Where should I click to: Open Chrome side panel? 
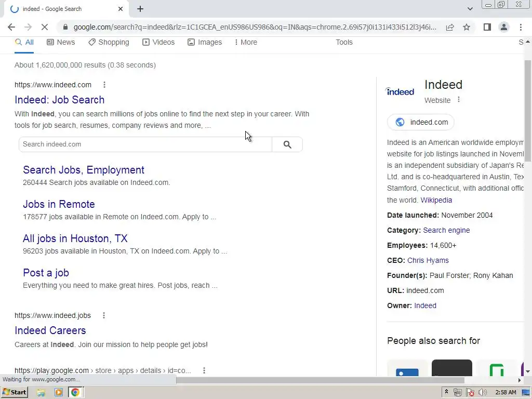[x=487, y=27]
